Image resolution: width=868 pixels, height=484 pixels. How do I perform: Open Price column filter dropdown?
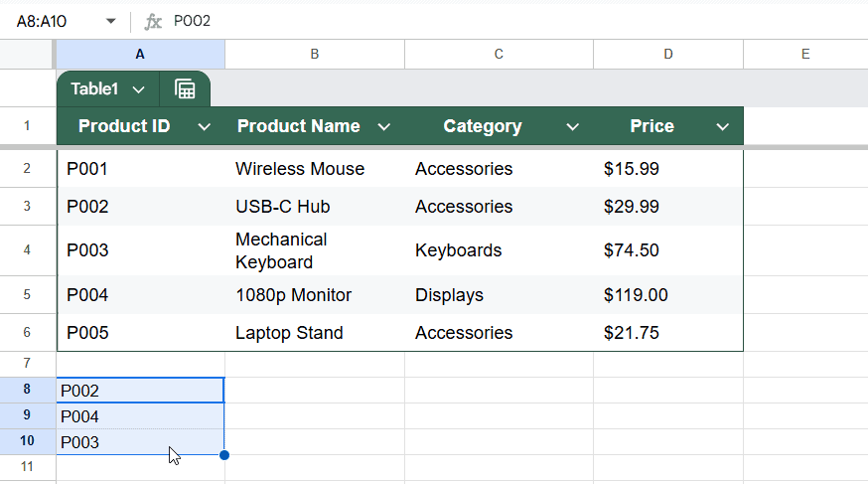click(x=722, y=127)
